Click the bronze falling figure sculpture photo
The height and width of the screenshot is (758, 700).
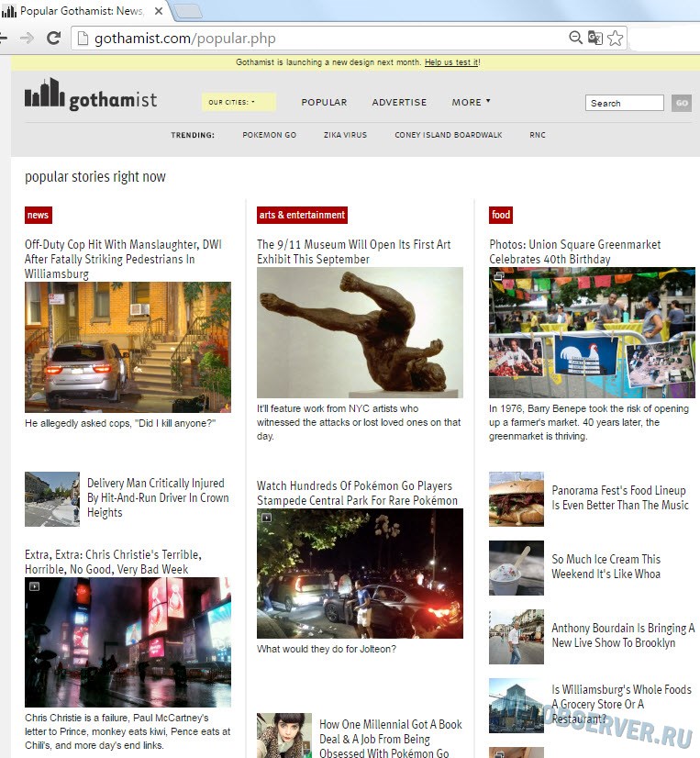pyautogui.click(x=360, y=332)
